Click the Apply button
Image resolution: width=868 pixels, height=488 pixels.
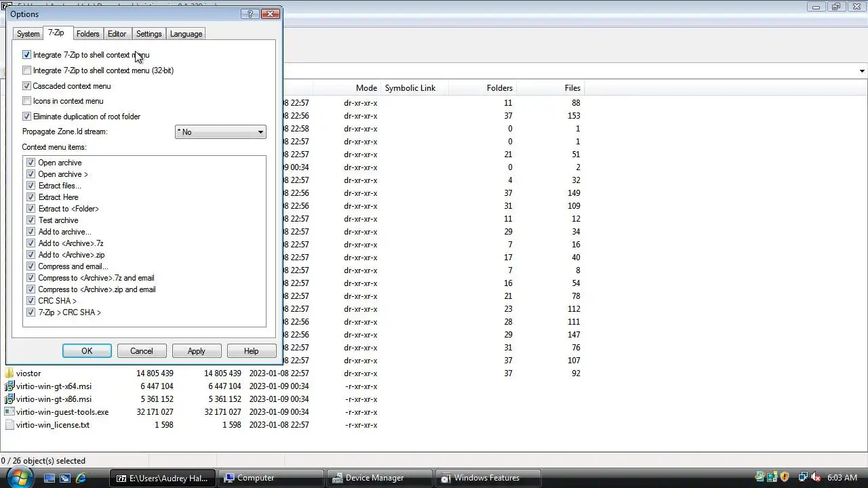point(197,351)
